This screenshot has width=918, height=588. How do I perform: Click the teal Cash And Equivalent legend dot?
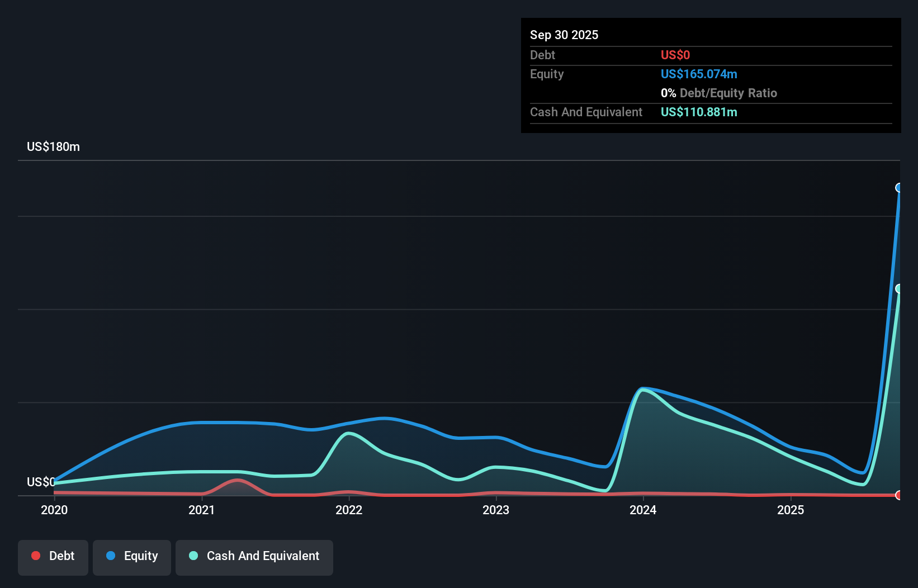193,556
